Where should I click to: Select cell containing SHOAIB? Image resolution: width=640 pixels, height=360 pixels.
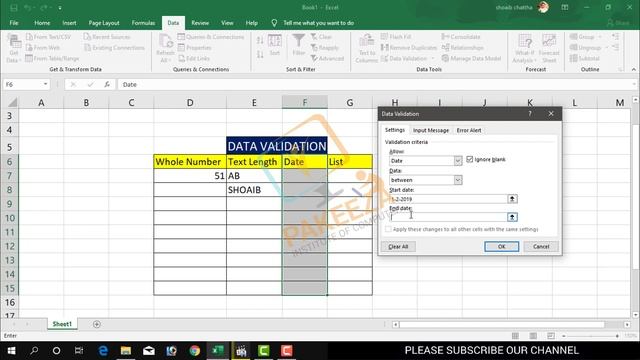coord(254,190)
